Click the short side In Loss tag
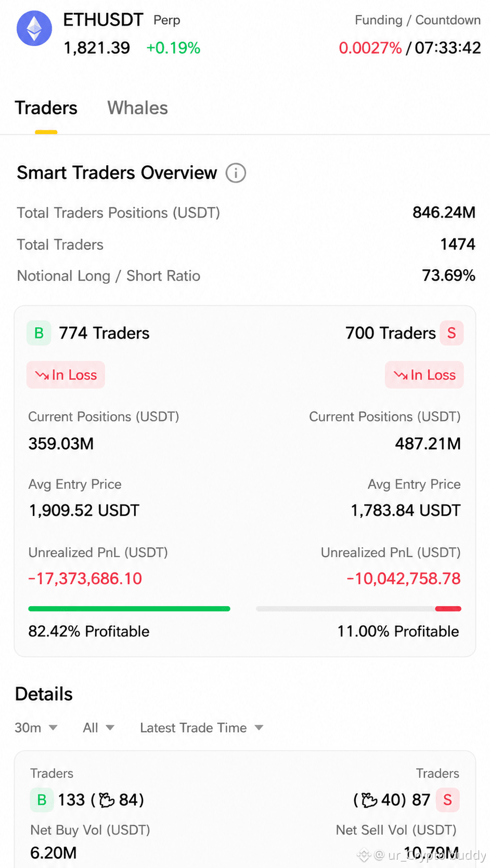This screenshot has width=490, height=868. (x=424, y=375)
